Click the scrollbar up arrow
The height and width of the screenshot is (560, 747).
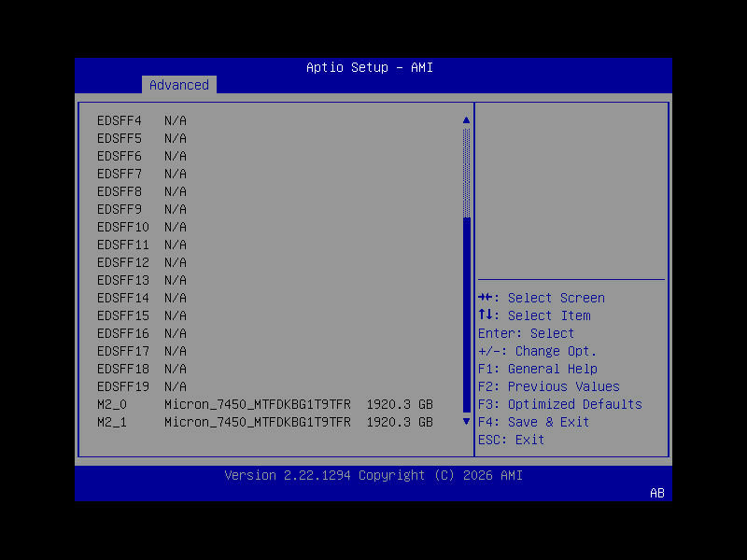click(x=466, y=120)
